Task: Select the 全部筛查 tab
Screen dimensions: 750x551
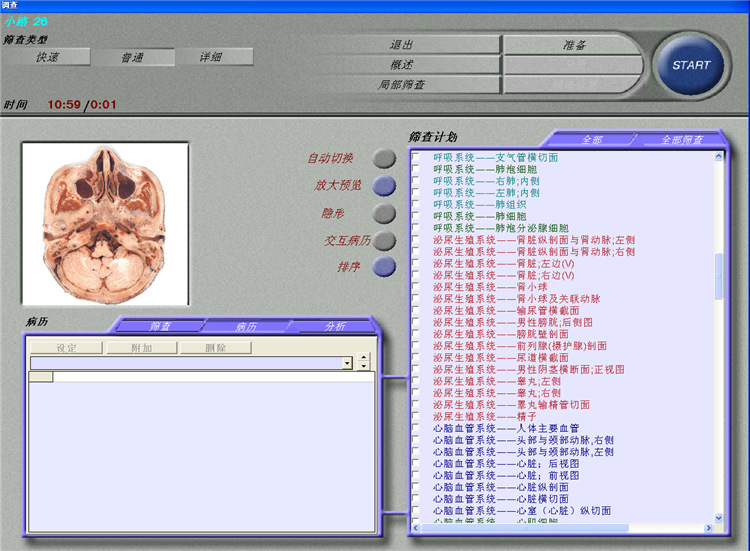Action: (x=681, y=139)
